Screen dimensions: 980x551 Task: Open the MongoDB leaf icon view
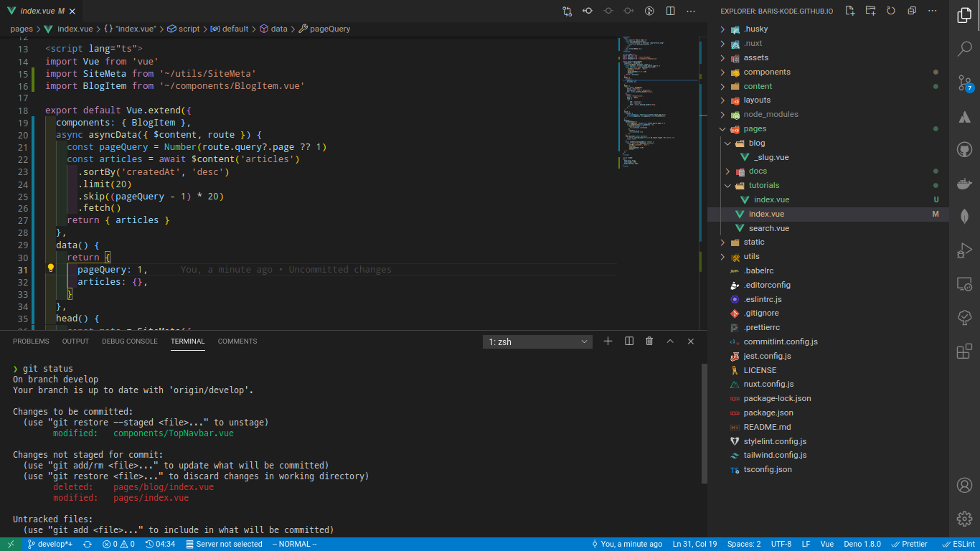[x=964, y=216]
